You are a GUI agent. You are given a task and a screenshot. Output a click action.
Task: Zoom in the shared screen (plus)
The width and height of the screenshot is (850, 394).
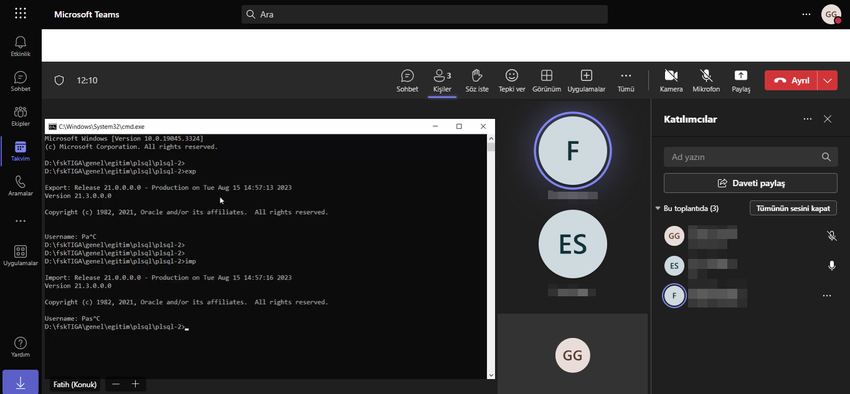[135, 384]
